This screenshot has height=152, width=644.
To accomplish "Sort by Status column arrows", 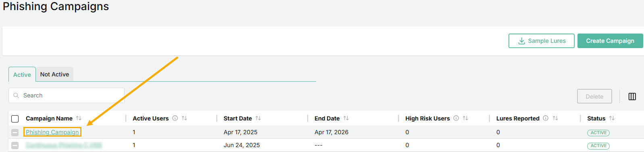I will pos(612,118).
